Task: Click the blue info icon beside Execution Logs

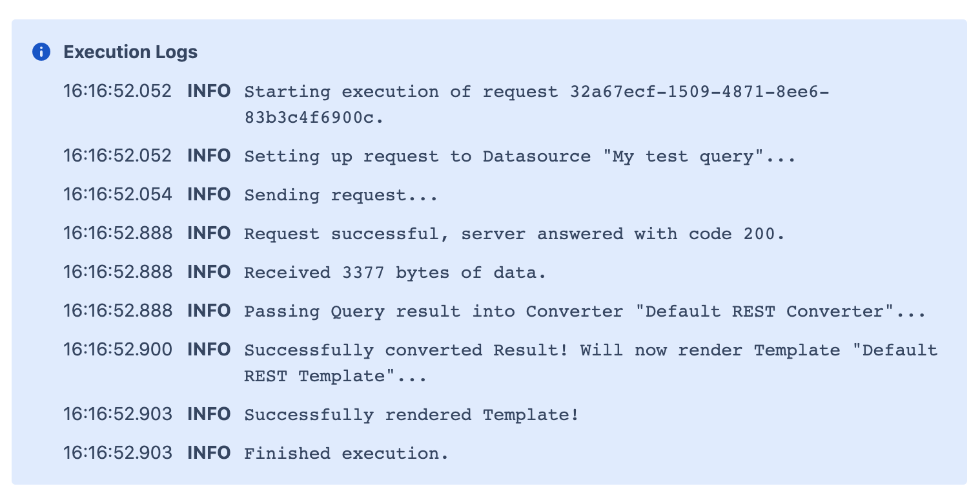Action: 41,52
